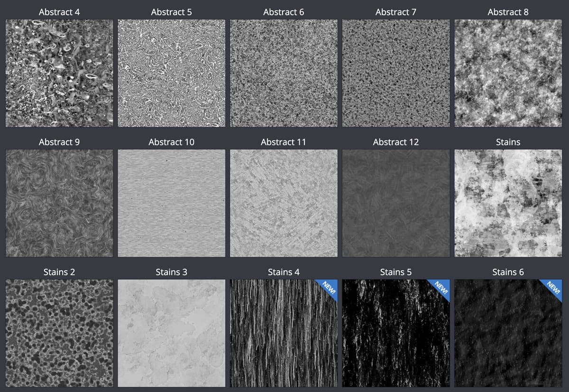
Task: Click the 'Abstract 7' title text
Action: tap(396, 12)
